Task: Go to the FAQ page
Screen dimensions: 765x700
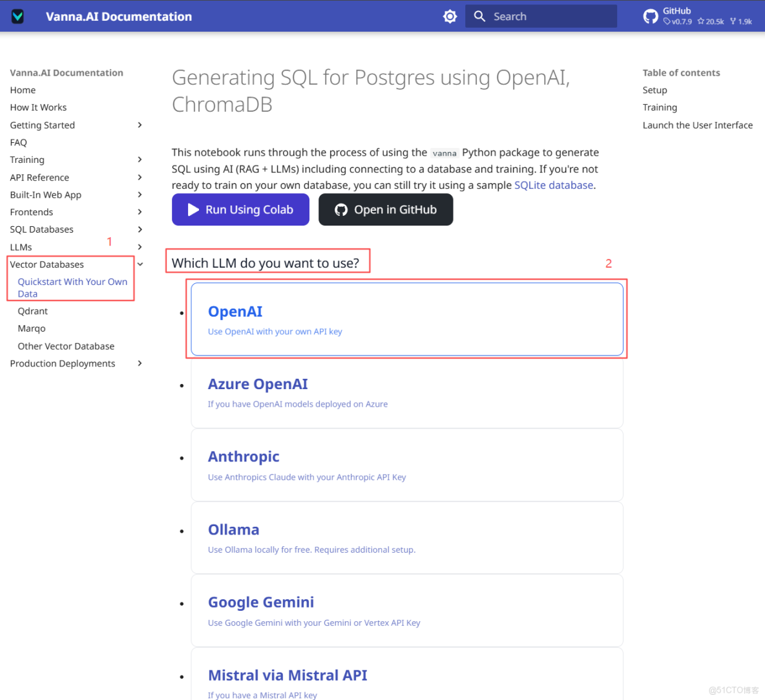Action: 19,142
